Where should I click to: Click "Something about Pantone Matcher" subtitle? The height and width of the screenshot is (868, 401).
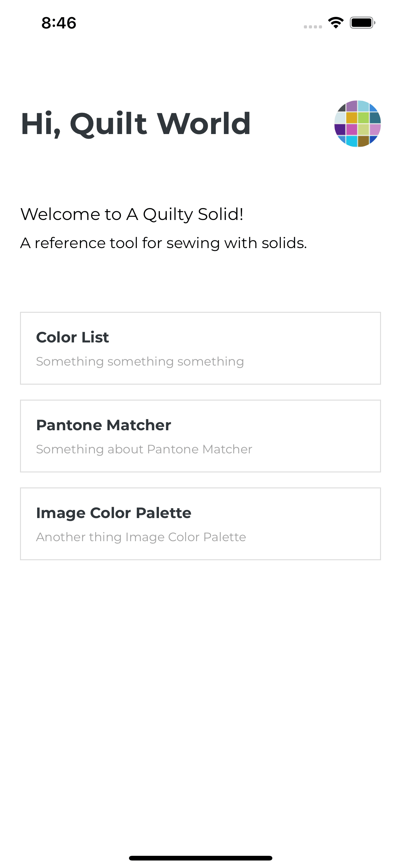click(144, 449)
